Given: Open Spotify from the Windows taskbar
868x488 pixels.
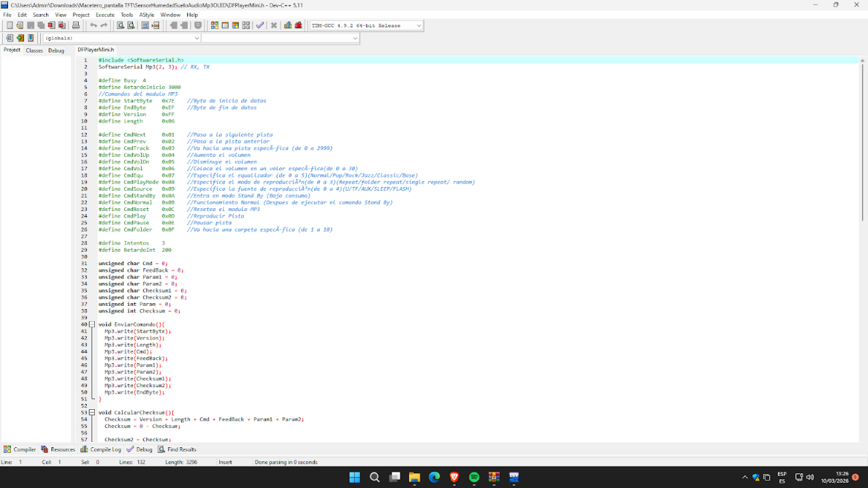Looking at the screenshot, I should click(x=474, y=477).
